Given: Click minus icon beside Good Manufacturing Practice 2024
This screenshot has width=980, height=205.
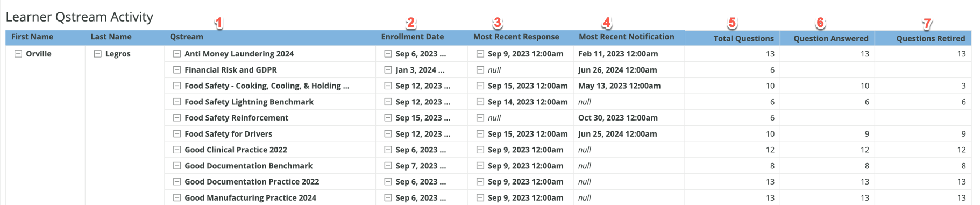Looking at the screenshot, I should coord(177,197).
